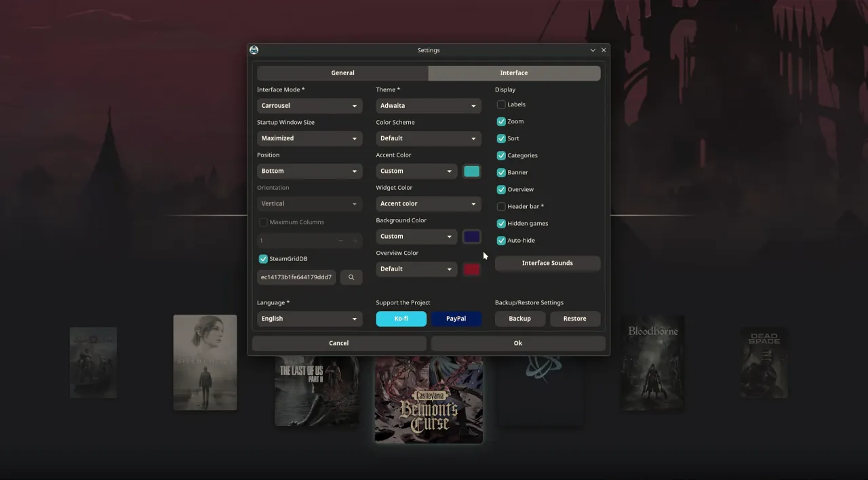
Task: Click the SteamGridDB API key search icon
Action: [351, 277]
